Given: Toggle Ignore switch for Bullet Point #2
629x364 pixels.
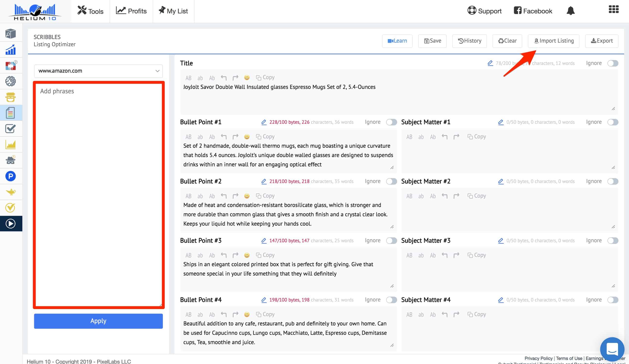Looking at the screenshot, I should (x=391, y=181).
